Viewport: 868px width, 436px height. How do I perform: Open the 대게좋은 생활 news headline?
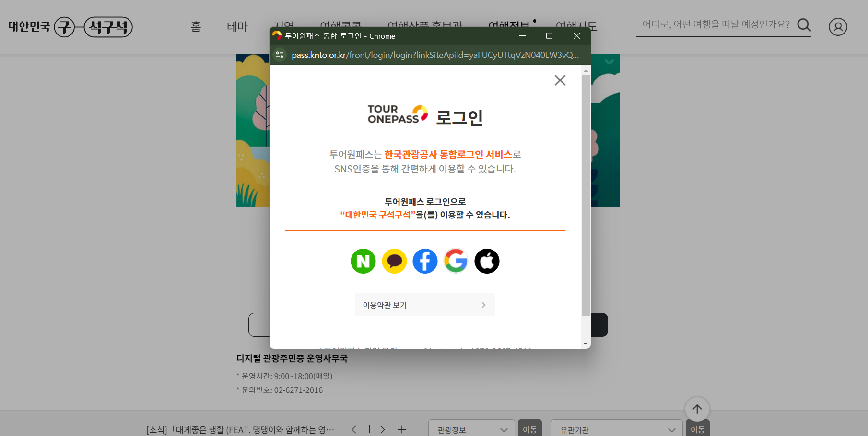pyautogui.click(x=240, y=430)
